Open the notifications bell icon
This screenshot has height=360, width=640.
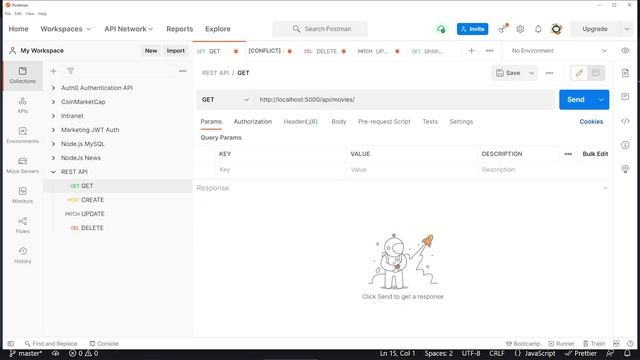point(538,29)
